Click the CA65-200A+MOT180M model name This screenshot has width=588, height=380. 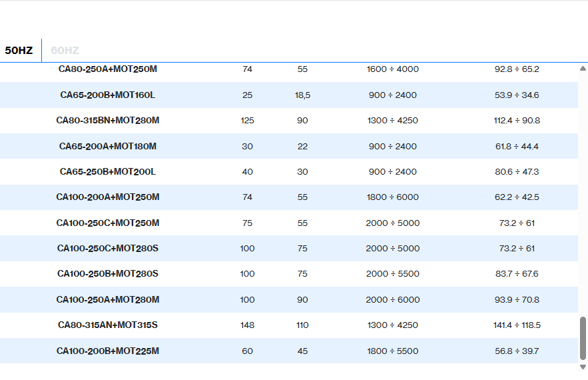[x=107, y=147]
